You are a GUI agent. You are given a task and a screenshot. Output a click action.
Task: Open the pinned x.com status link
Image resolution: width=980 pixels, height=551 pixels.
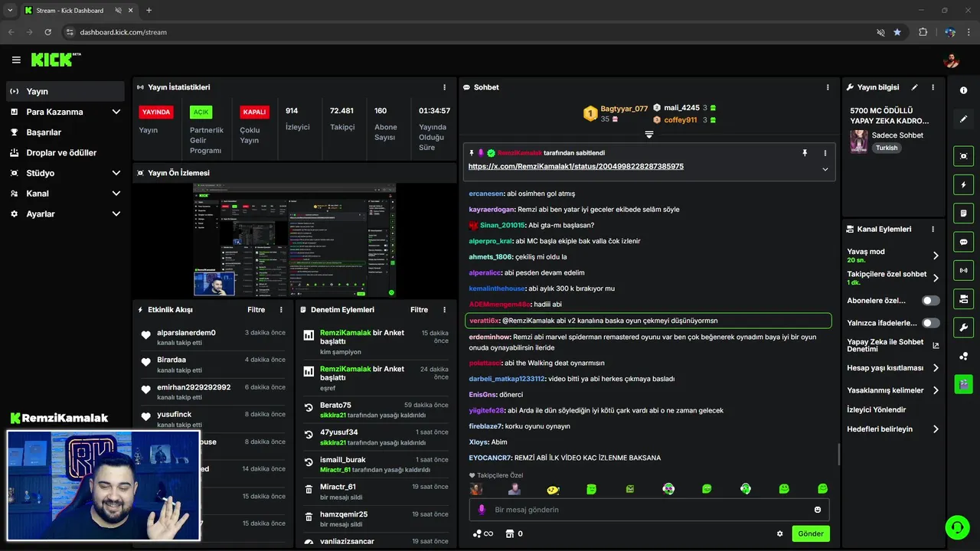pyautogui.click(x=576, y=166)
